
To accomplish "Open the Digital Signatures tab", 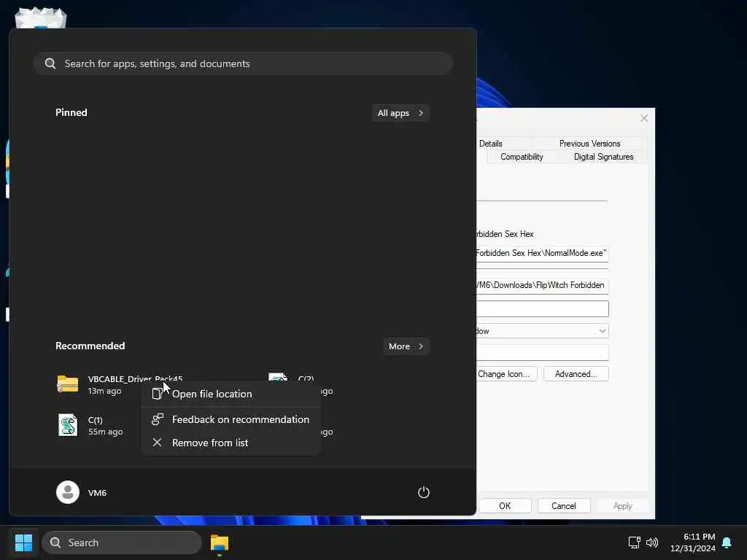I will (x=603, y=157).
